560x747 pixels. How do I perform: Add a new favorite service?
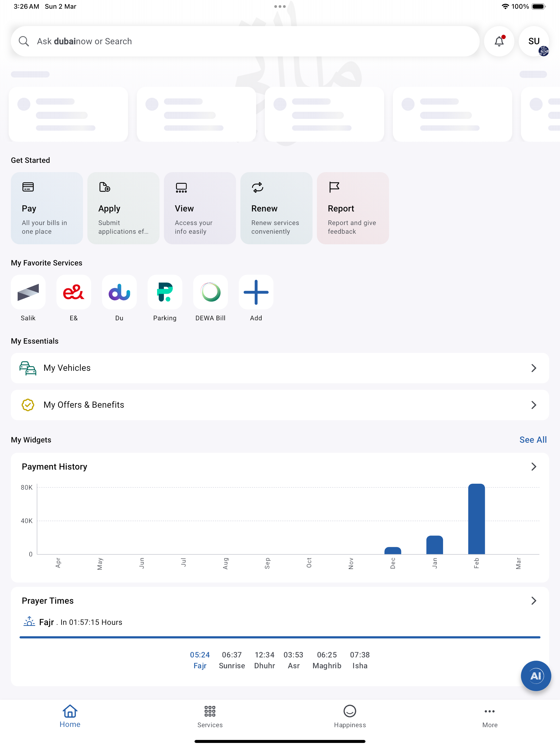click(x=256, y=292)
